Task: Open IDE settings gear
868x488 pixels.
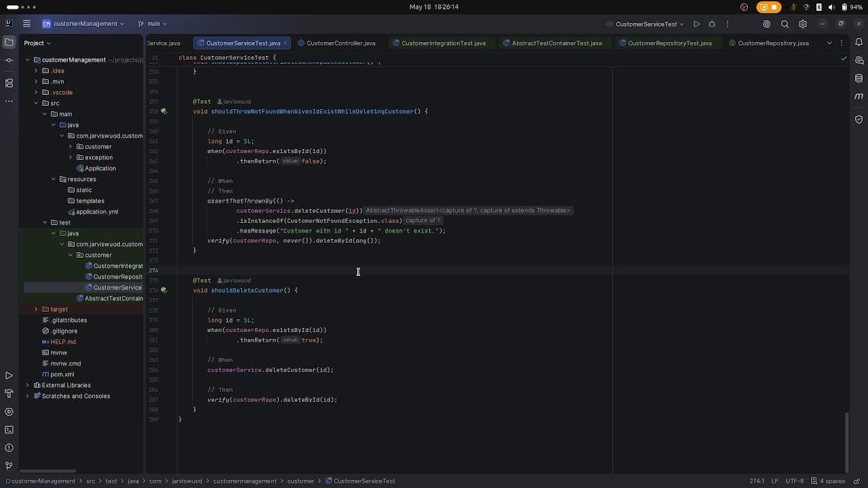Action: pos(803,24)
